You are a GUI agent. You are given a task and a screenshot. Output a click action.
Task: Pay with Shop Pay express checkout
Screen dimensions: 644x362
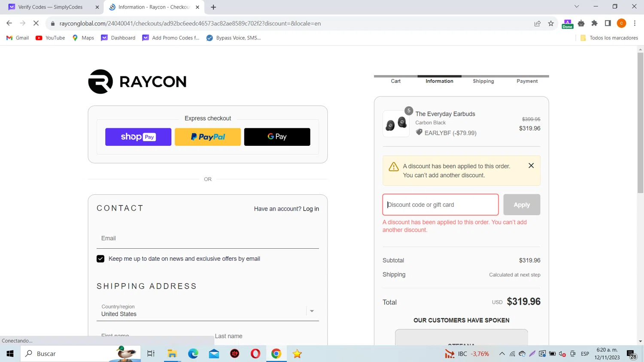click(138, 137)
